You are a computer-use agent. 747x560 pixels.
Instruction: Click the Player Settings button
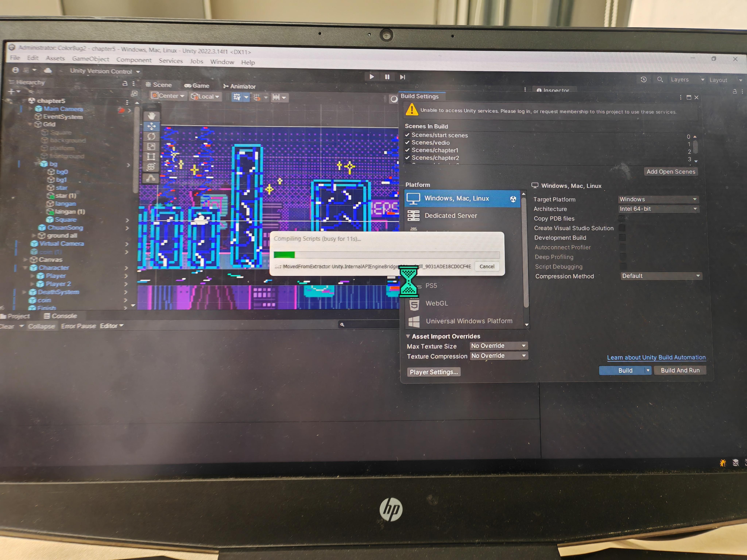434,372
